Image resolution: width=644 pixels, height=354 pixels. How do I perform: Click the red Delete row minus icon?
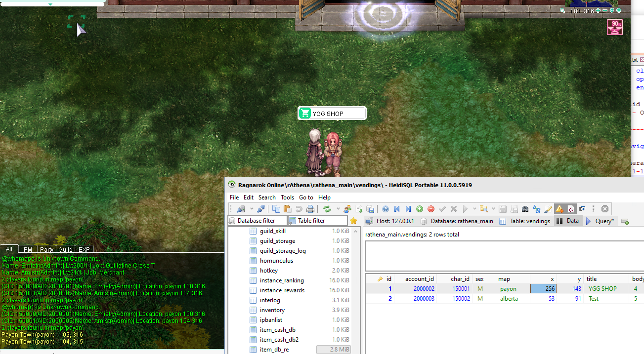point(431,209)
